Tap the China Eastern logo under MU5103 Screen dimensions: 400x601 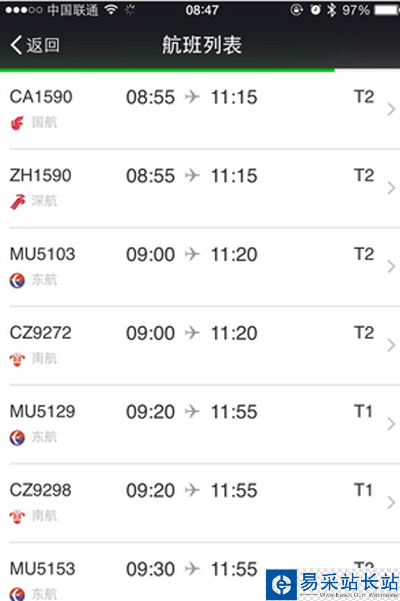coord(17,281)
